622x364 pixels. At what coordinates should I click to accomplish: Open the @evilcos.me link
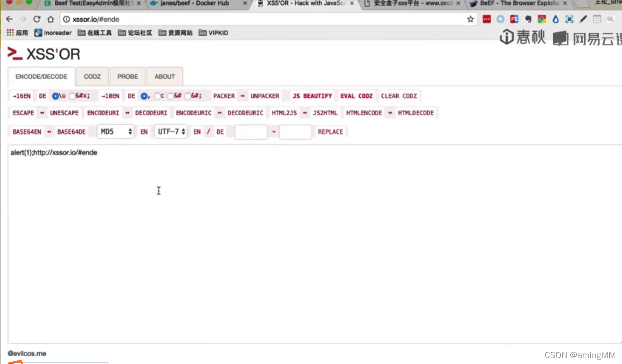click(27, 354)
